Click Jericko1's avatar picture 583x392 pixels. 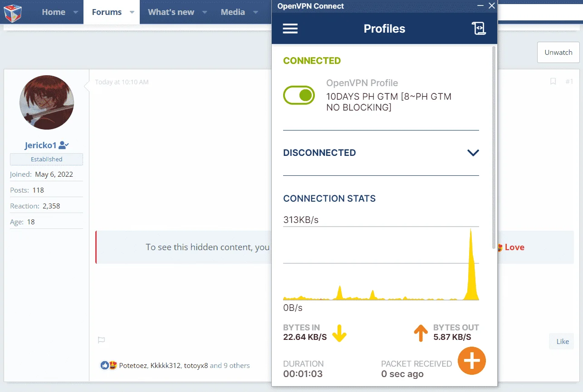click(x=47, y=102)
